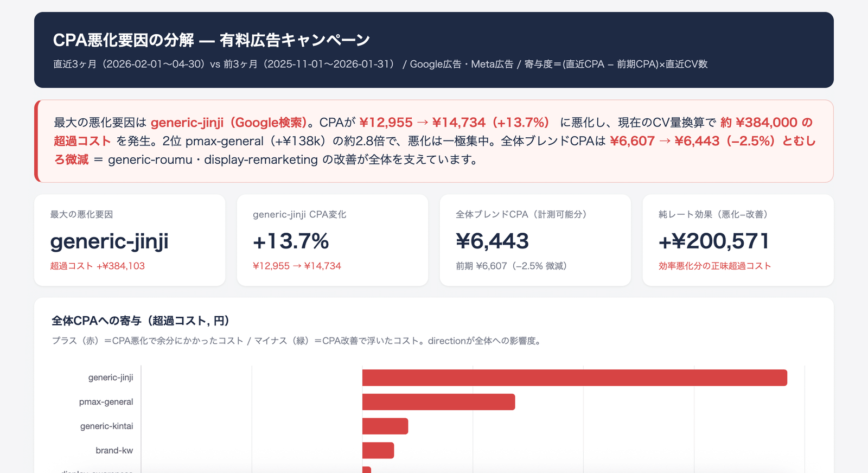Click the chart description starting with "プラス（赤）"
This screenshot has height=473, width=868.
pyautogui.click(x=298, y=341)
